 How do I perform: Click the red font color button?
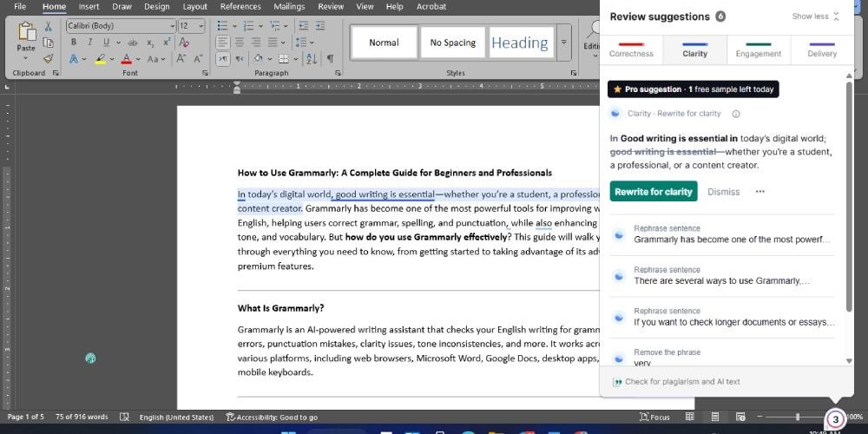[127, 59]
